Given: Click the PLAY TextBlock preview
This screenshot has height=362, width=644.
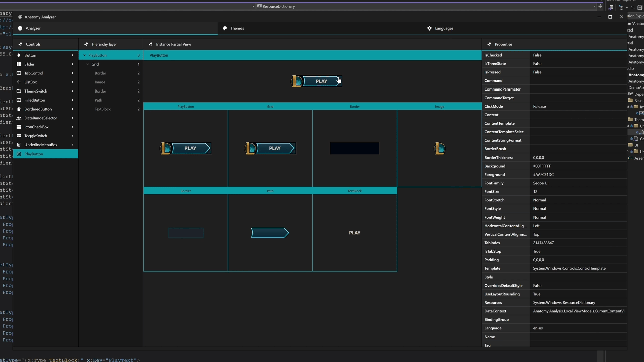Looking at the screenshot, I should tap(355, 233).
